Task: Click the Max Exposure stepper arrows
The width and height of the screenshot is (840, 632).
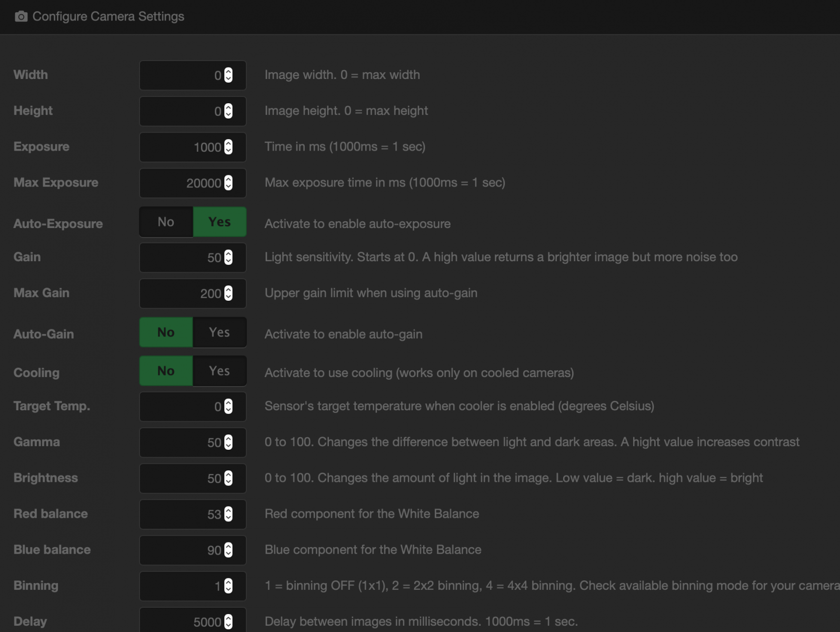Action: click(x=228, y=183)
